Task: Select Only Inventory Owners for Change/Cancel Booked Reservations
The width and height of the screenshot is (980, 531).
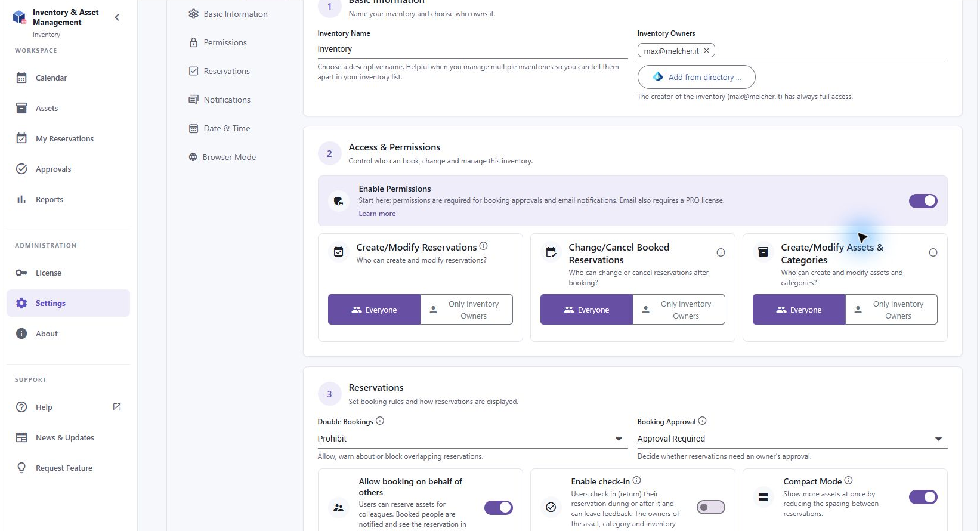Action: pos(679,310)
